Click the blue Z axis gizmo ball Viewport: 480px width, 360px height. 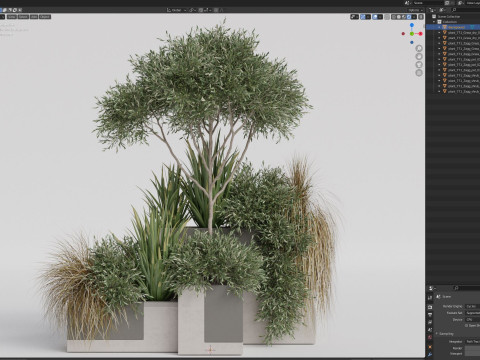[x=412, y=25]
